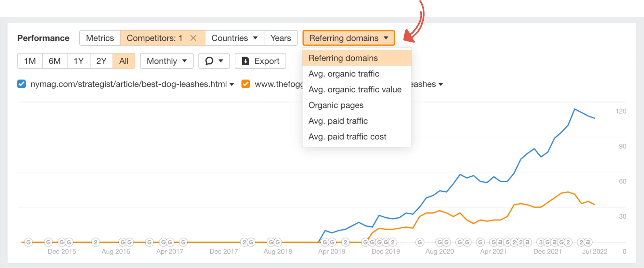This screenshot has height=268, width=644.
Task: Click the Metrics button
Action: (100, 38)
